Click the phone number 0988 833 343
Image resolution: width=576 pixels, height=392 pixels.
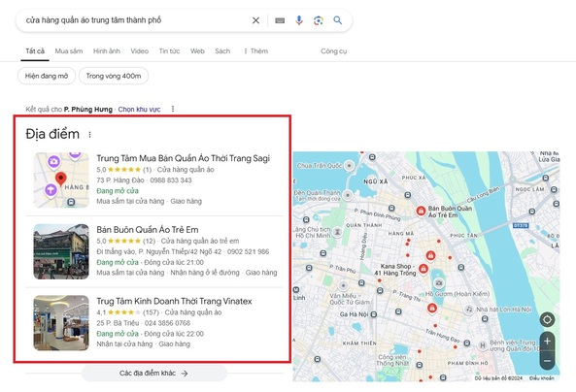point(171,180)
